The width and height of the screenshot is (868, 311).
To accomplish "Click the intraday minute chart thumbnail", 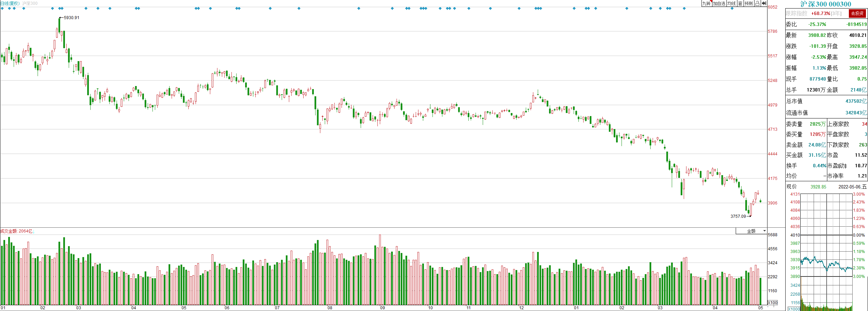I will coord(826,235).
